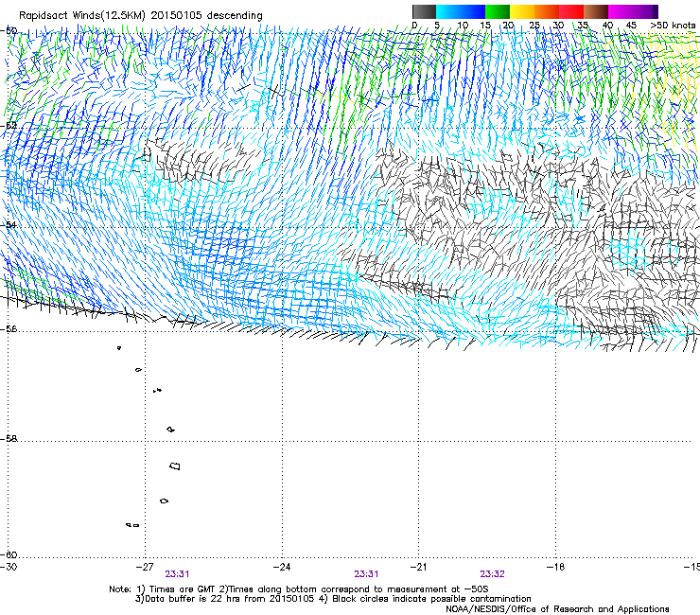Select the -50 latitude axis label
This screenshot has height=615, width=700.
tap(9, 30)
